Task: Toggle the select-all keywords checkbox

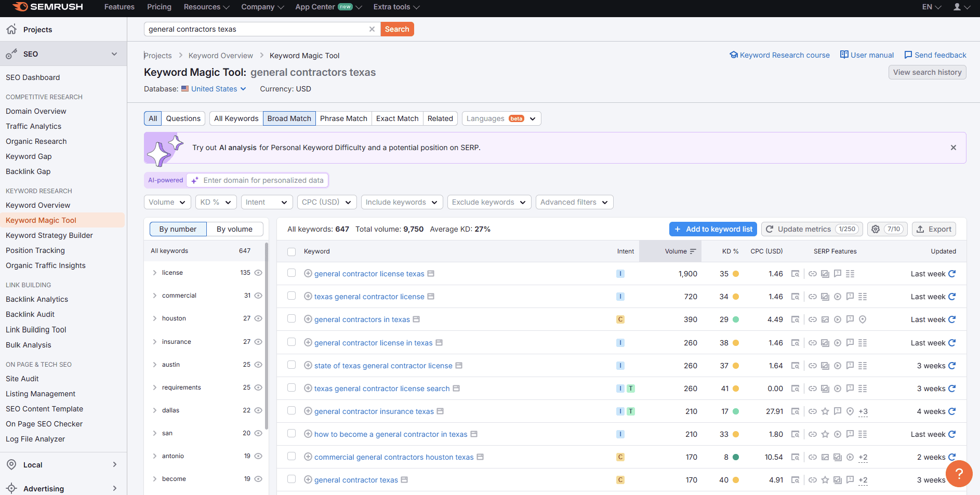Action: tap(292, 251)
